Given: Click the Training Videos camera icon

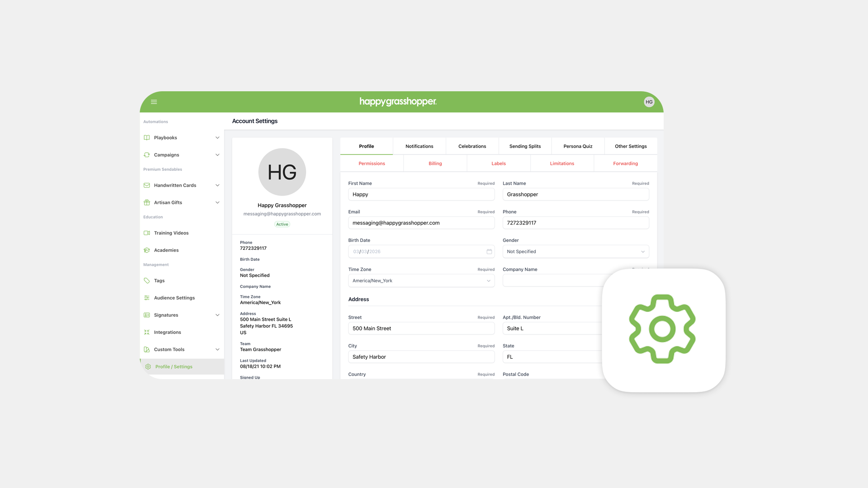Looking at the screenshot, I should pyautogui.click(x=147, y=233).
